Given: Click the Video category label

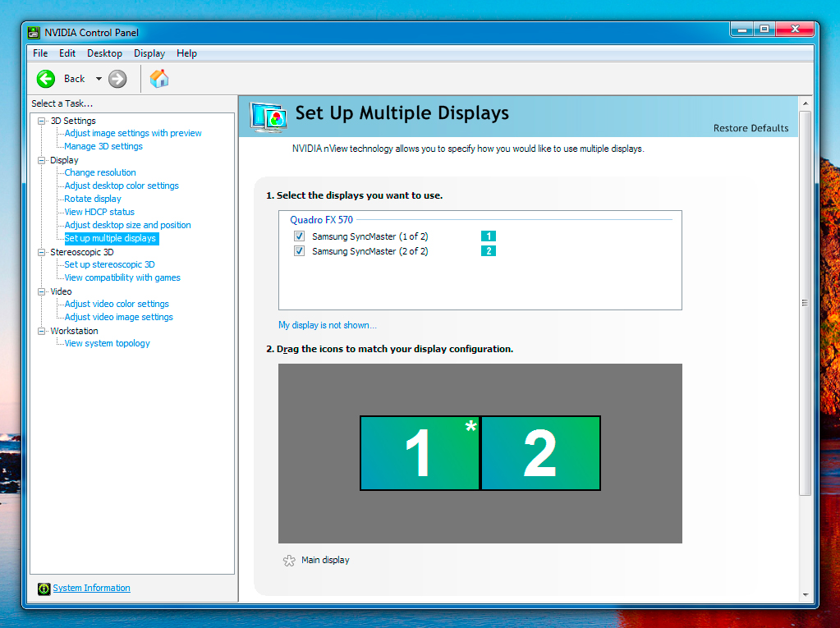Looking at the screenshot, I should [x=61, y=291].
